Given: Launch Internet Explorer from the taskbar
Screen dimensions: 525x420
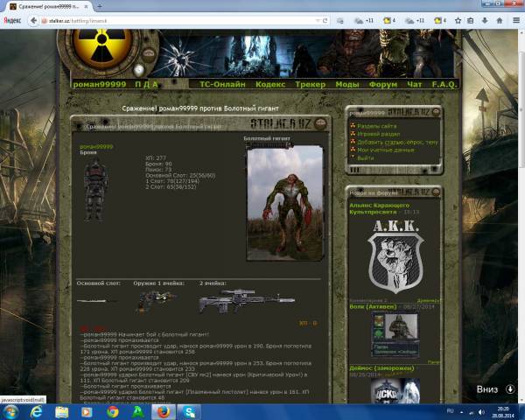Looking at the screenshot, I should pos(36,412).
